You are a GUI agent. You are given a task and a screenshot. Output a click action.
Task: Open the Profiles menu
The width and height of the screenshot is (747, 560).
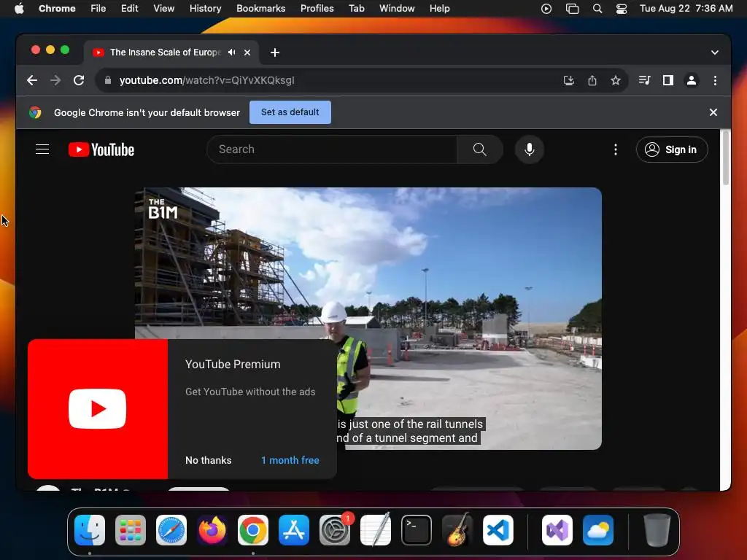[317, 9]
